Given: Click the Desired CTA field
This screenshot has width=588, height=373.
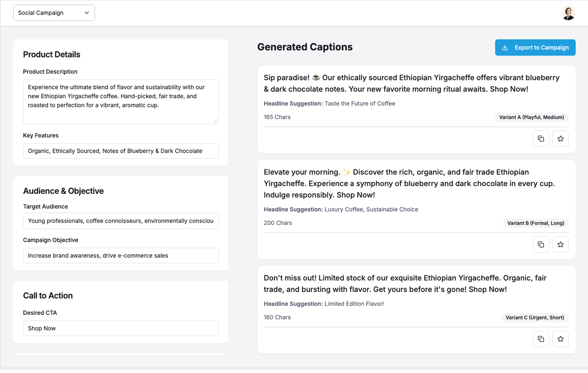Looking at the screenshot, I should [121, 328].
